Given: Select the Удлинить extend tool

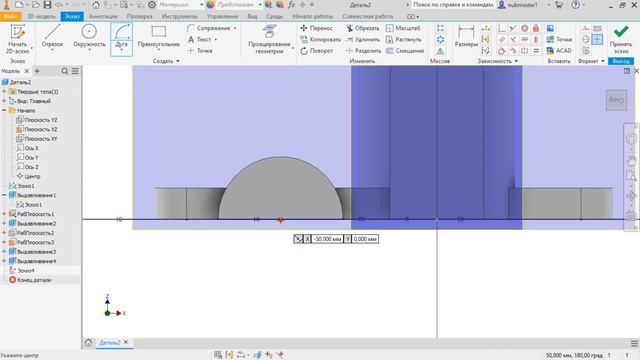Looking at the screenshot, I should pos(362,40).
